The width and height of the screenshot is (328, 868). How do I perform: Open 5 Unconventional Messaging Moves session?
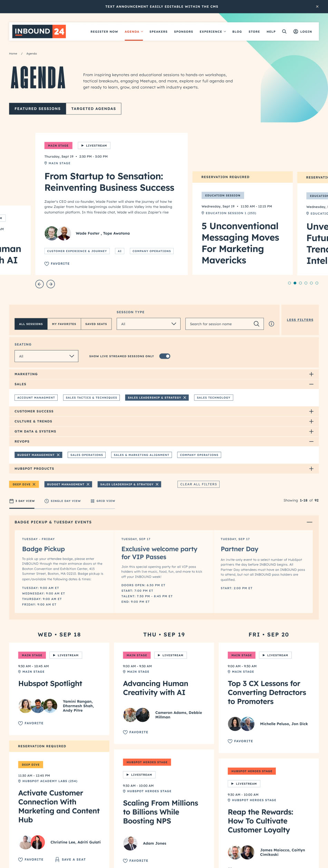(x=240, y=243)
